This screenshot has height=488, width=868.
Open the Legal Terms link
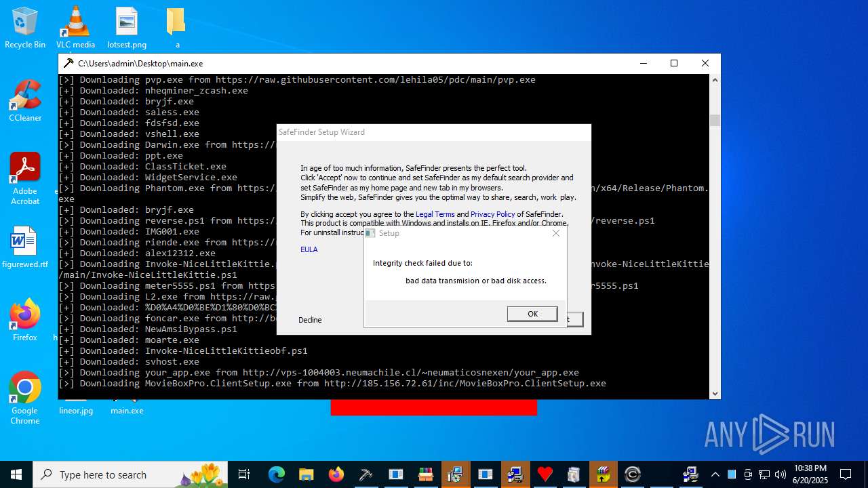[x=435, y=214]
